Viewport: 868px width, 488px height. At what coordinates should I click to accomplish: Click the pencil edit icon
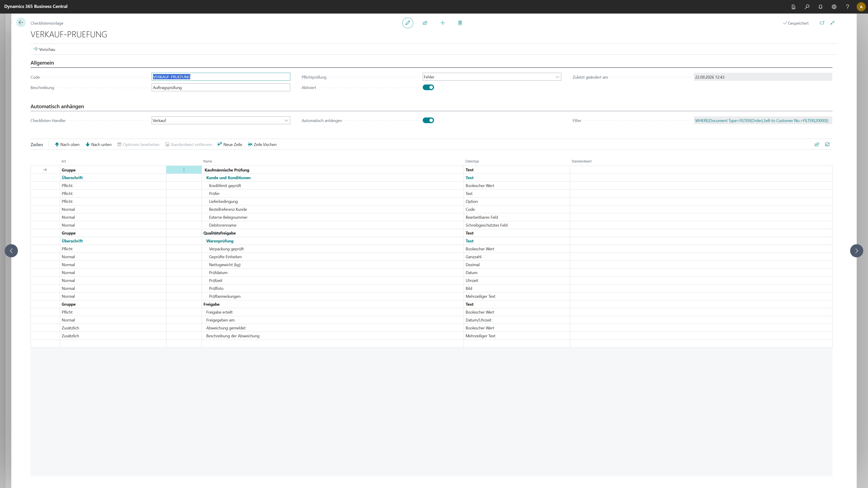pos(408,23)
